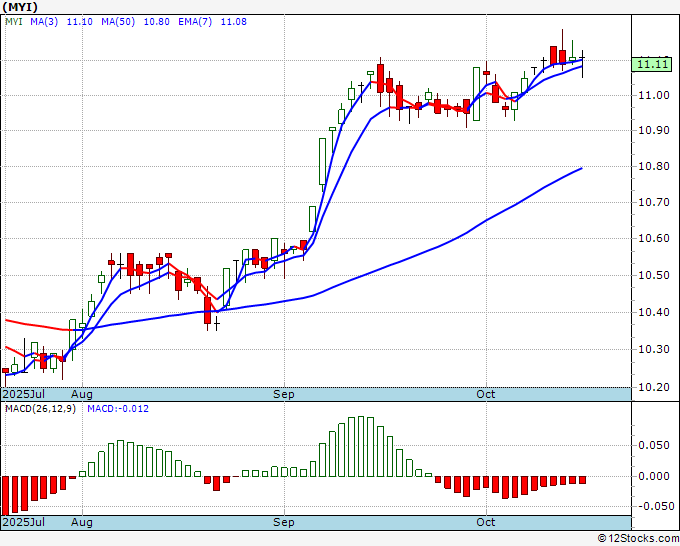680x546 pixels.
Task: Click the Oct marker on price timeline
Action: click(x=486, y=394)
